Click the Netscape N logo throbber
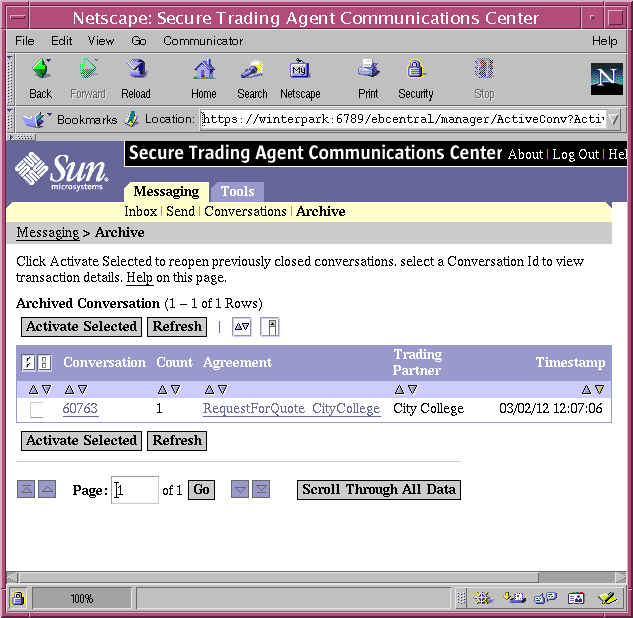Viewport: 633px width, 618px height. coord(607,79)
